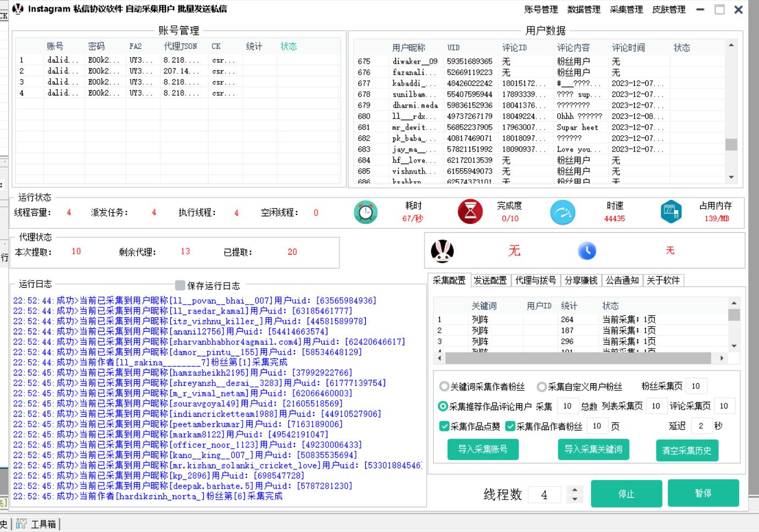Click the app logo in title bar
This screenshot has width=759, height=532.
[x=18, y=9]
